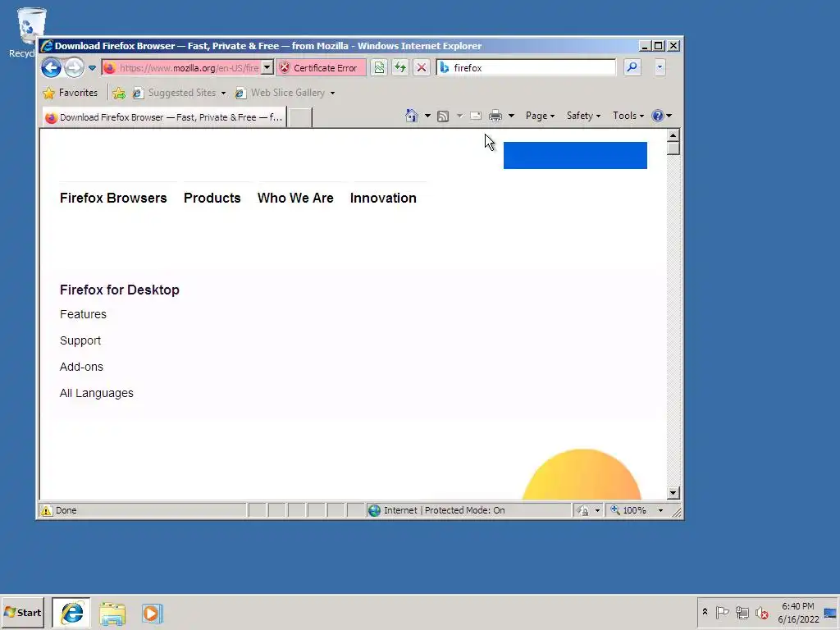The width and height of the screenshot is (840, 630).
Task: Go back with the Back arrow button
Action: [52, 68]
